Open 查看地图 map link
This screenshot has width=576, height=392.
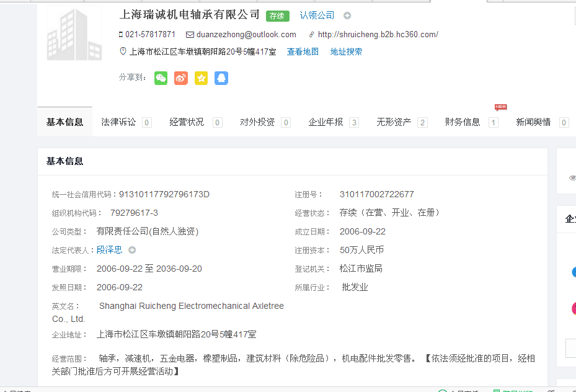point(303,52)
